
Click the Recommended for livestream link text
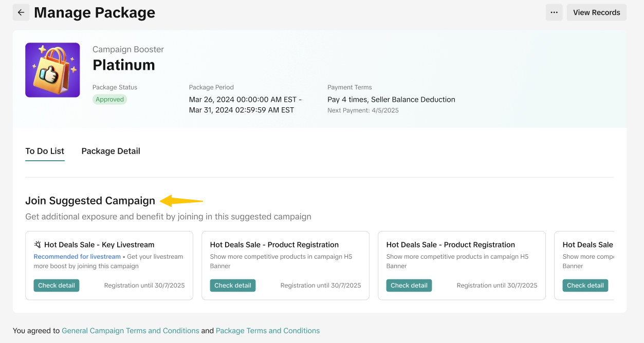[x=77, y=257]
